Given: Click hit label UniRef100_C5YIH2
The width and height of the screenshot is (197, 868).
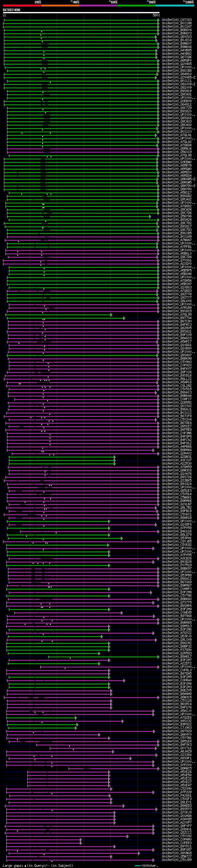Looking at the screenshot, I should 177,836.
